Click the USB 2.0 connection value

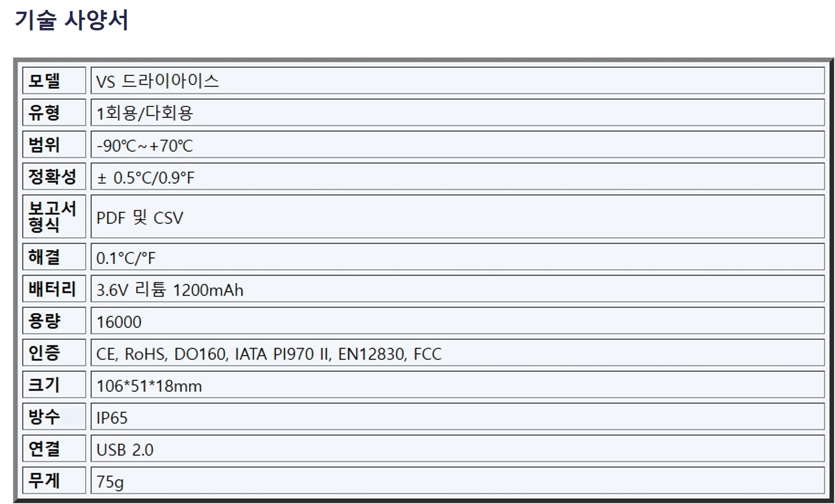click(124, 450)
